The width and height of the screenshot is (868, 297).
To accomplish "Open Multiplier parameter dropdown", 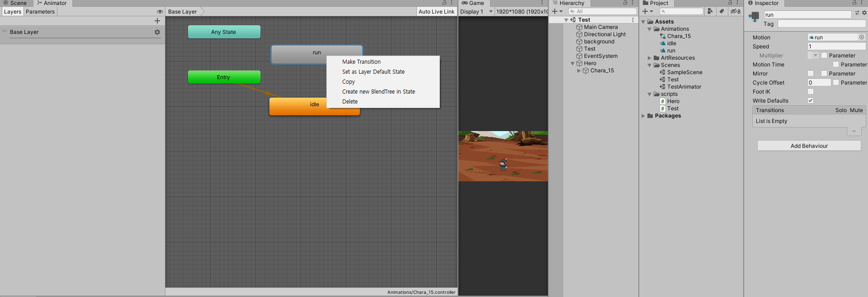I will pyautogui.click(x=813, y=55).
